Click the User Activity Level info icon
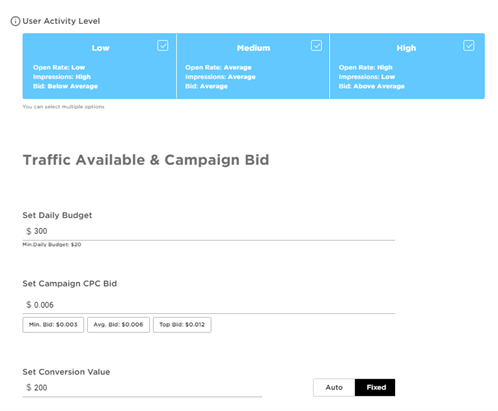The width and height of the screenshot is (498, 411). click(15, 21)
